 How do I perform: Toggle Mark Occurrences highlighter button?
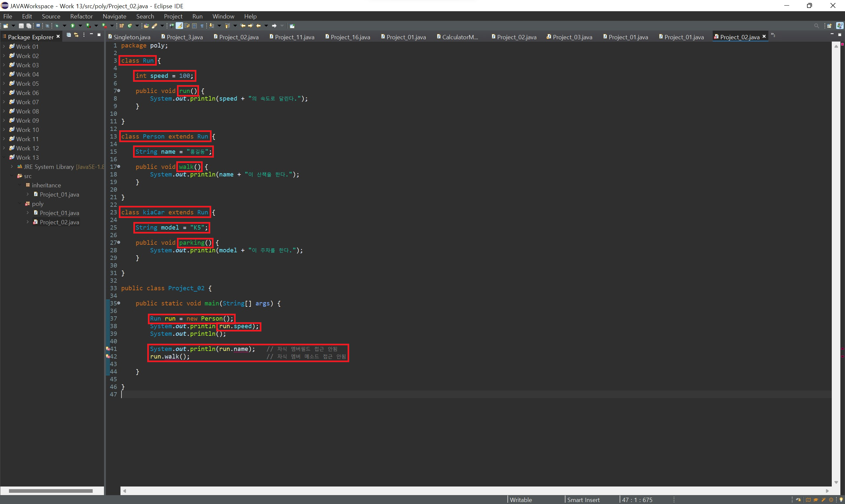(x=179, y=26)
